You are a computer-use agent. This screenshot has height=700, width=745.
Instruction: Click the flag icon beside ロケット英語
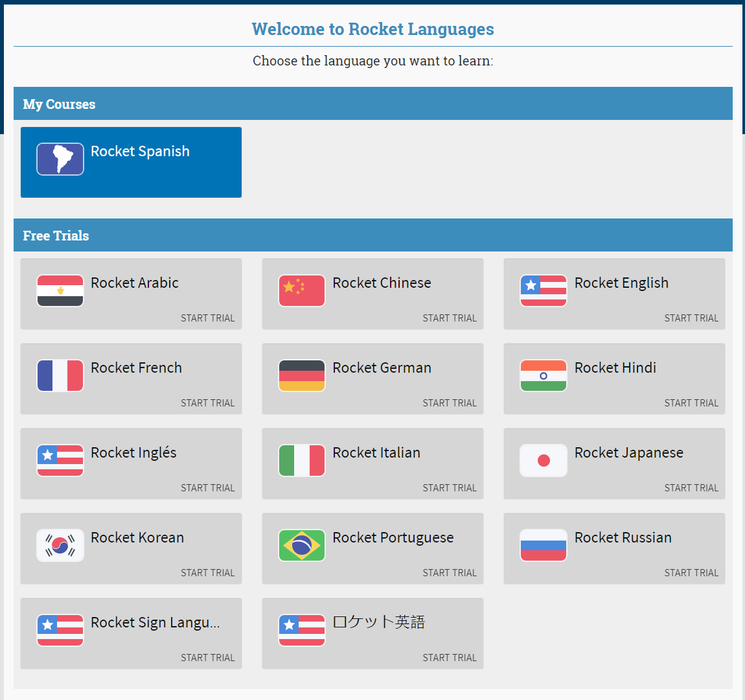click(x=302, y=630)
